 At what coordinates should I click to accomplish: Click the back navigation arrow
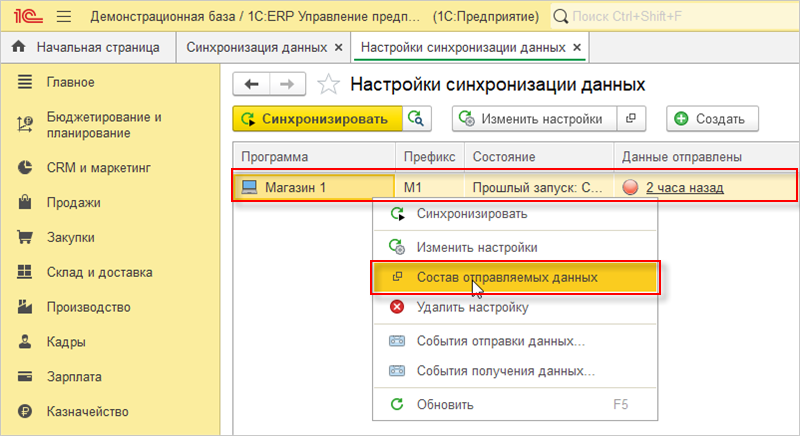(251, 84)
